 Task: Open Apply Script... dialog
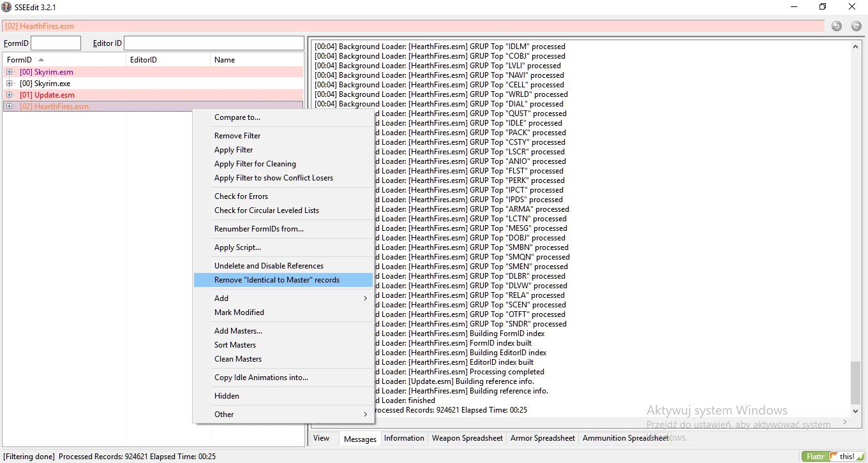point(283,247)
